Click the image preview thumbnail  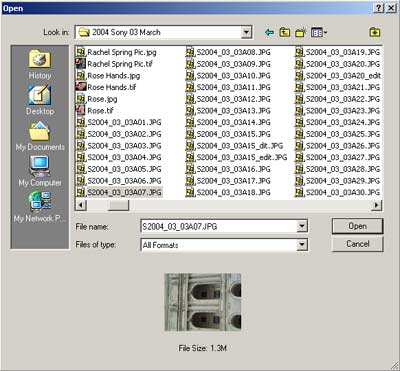[203, 302]
